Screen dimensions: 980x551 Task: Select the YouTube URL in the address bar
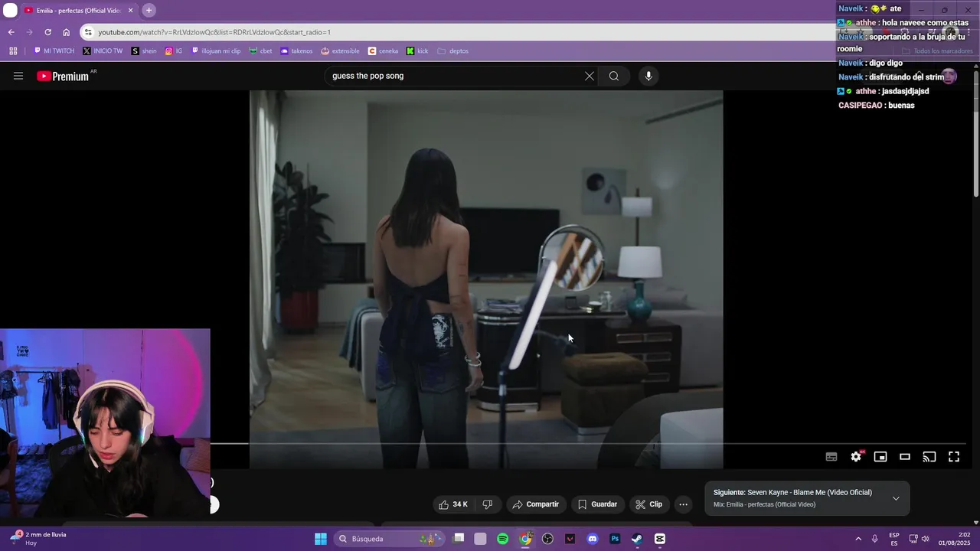pyautogui.click(x=214, y=32)
